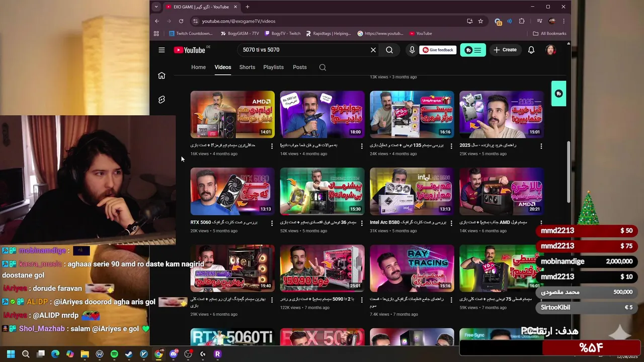Open Rapidtags bookmark
The image size is (644, 362).
(x=328, y=34)
